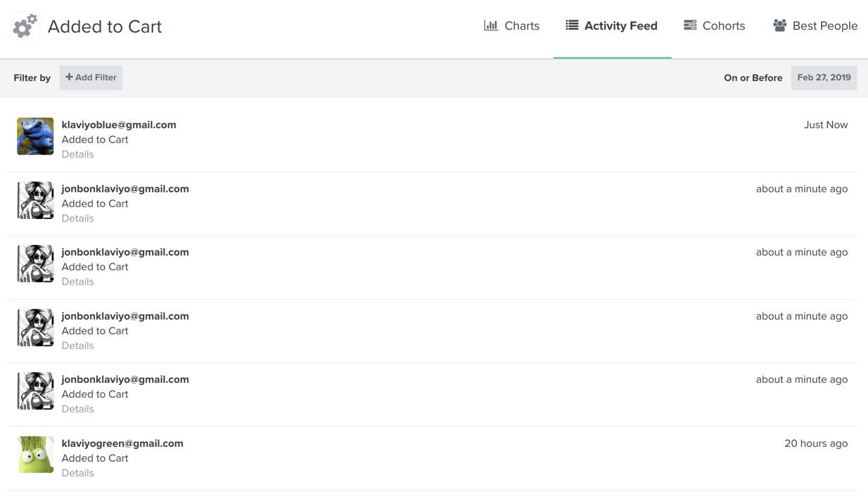Click the first jonbonklaviyo avatar thumbnail

pos(34,200)
